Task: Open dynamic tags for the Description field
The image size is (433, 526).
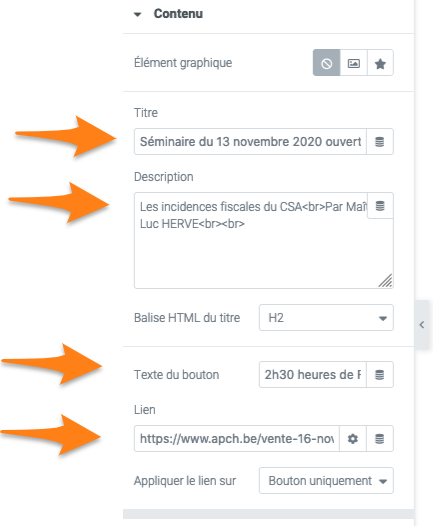Action: coord(380,206)
